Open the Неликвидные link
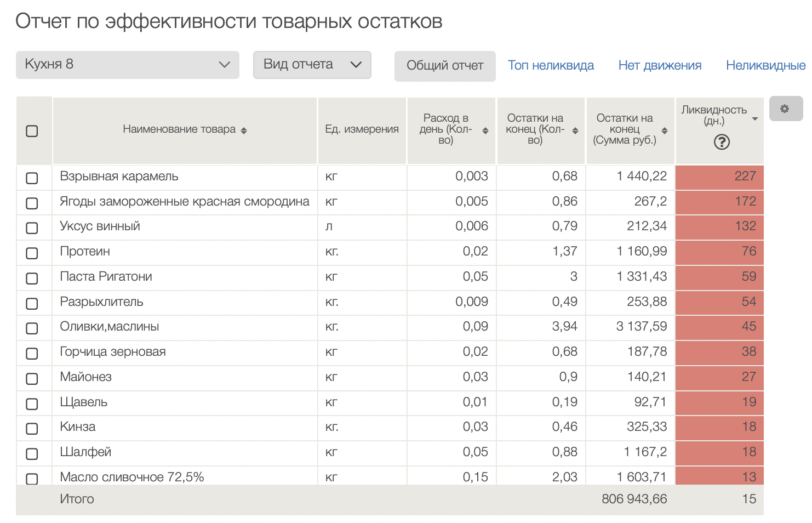 pyautogui.click(x=765, y=66)
